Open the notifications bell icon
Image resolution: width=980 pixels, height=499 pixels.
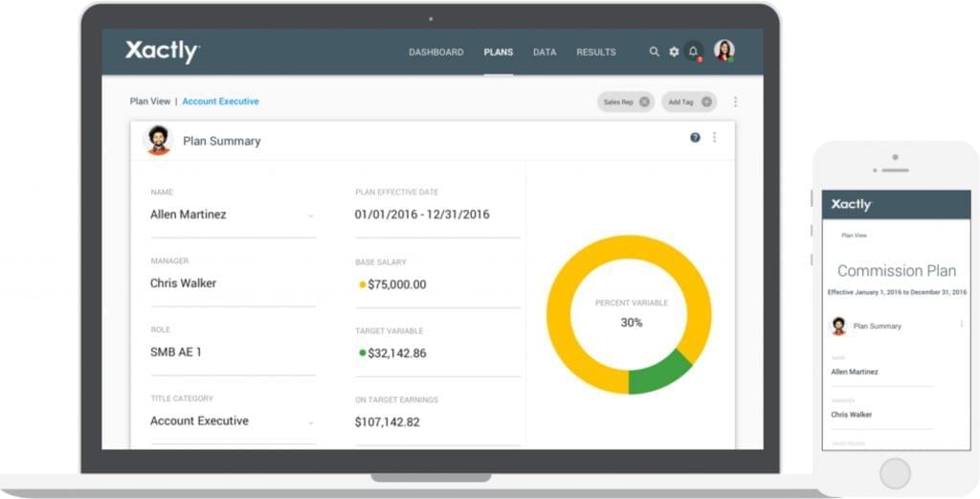coord(693,52)
